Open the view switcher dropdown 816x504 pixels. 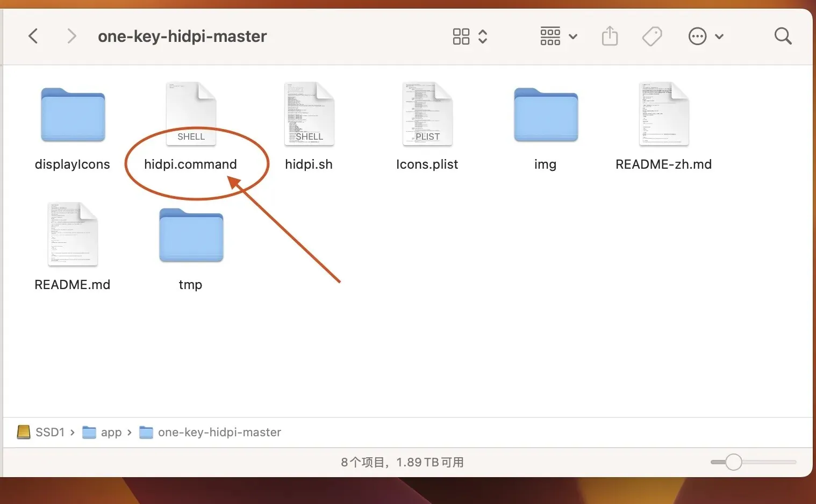(469, 36)
